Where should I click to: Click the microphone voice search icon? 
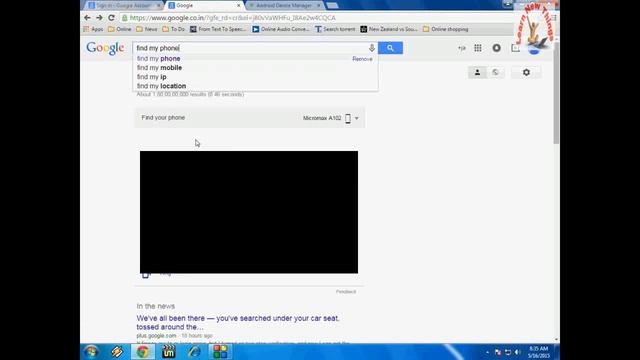click(371, 48)
